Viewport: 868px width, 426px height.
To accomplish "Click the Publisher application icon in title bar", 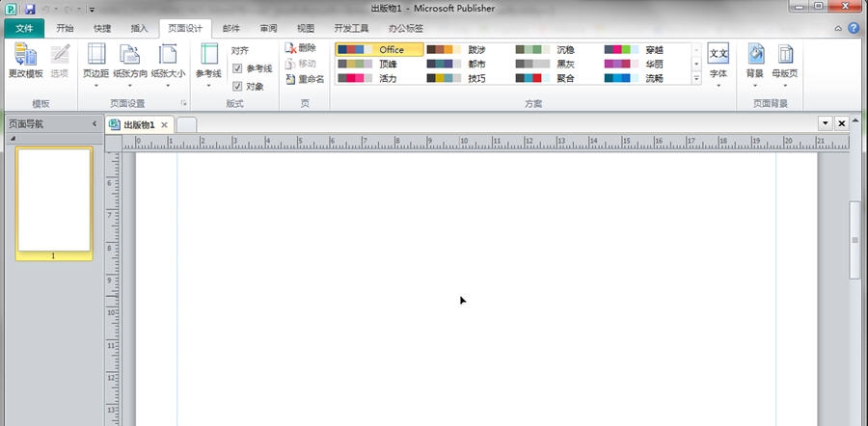I will coord(11,9).
